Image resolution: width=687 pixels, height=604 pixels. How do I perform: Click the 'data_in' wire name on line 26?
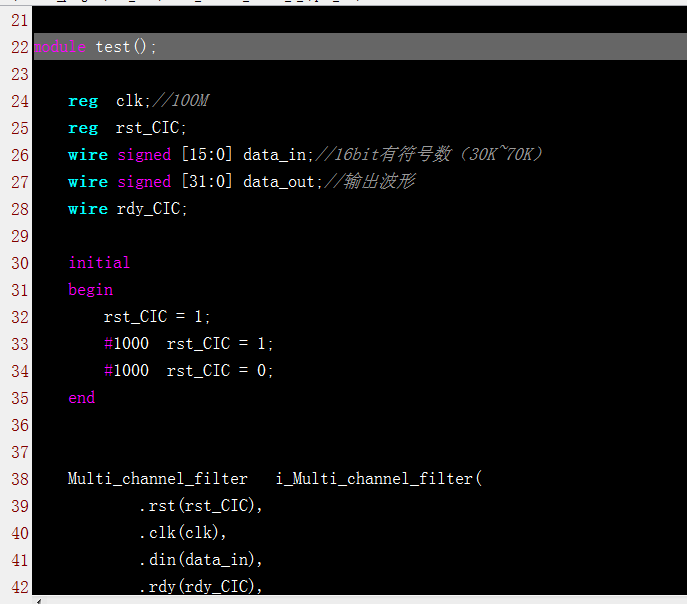tap(278, 155)
